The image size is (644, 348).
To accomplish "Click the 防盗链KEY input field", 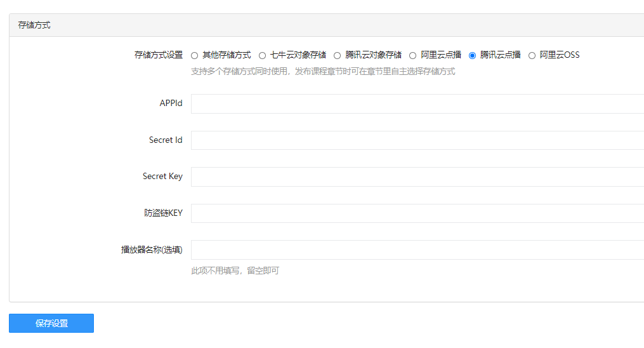I will (417, 213).
